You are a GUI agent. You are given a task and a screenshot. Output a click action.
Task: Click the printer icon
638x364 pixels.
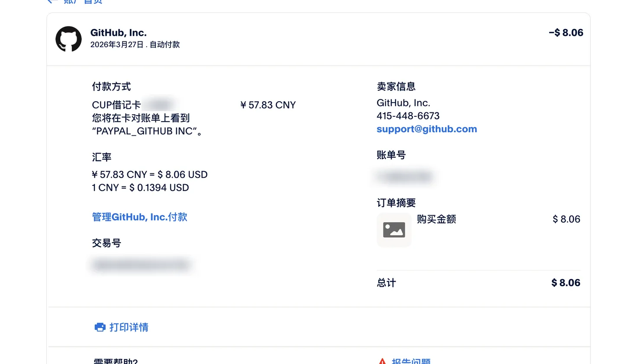100,327
